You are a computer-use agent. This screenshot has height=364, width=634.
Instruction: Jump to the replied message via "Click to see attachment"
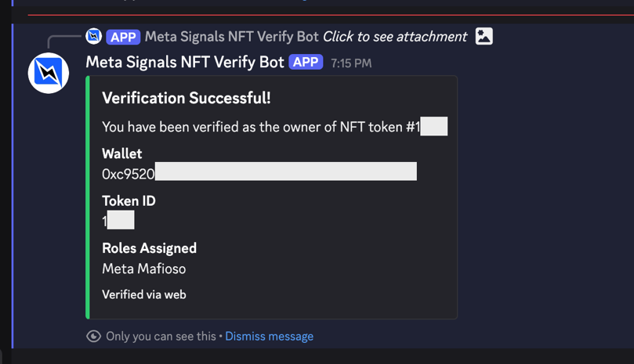pos(395,37)
